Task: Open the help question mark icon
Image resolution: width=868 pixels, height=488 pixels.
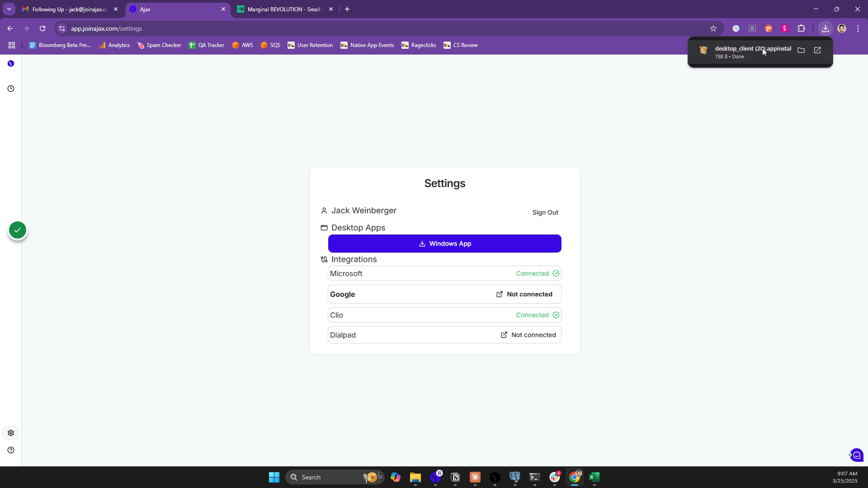Action: tap(11, 450)
